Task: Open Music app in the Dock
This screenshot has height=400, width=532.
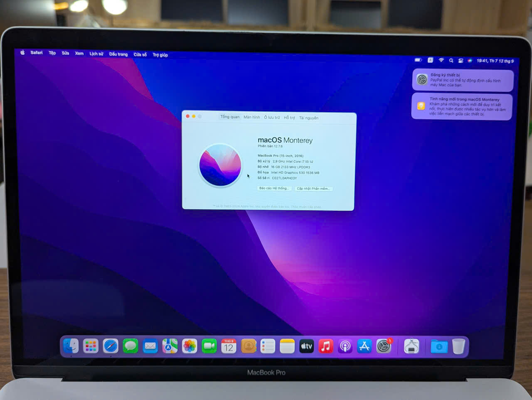Action: point(326,346)
